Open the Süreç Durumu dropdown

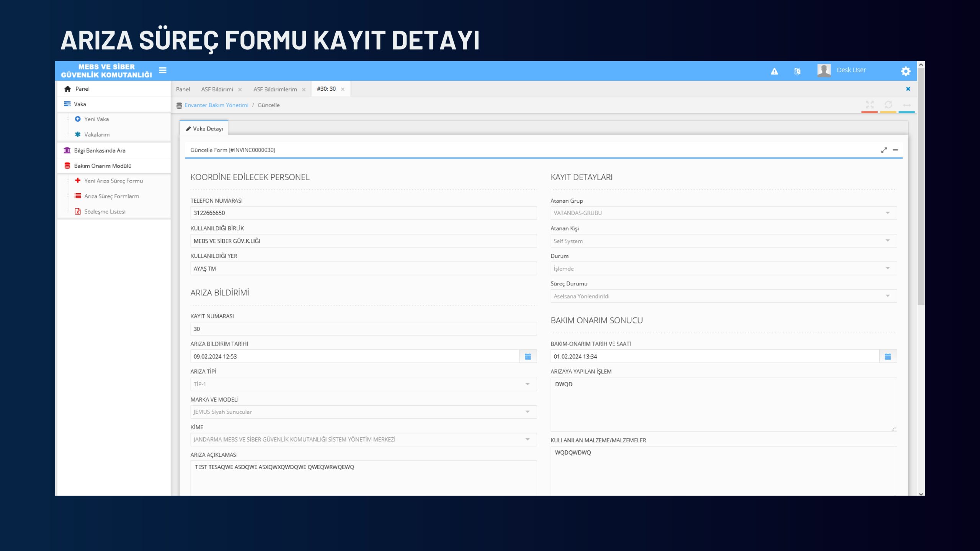click(x=724, y=296)
